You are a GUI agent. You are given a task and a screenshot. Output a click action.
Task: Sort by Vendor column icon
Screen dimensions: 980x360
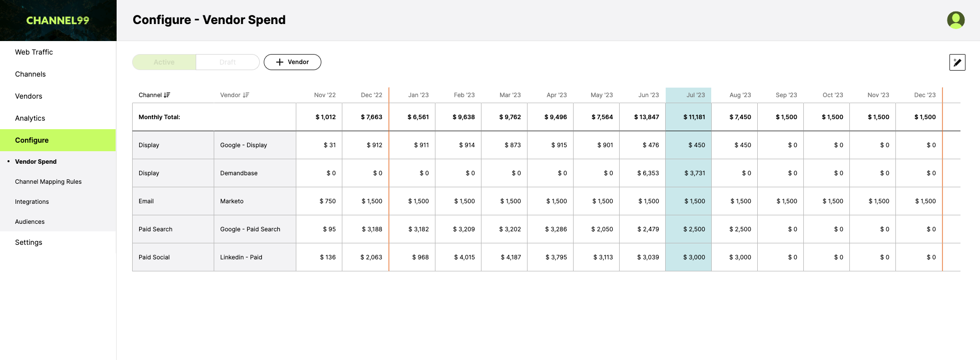point(246,95)
